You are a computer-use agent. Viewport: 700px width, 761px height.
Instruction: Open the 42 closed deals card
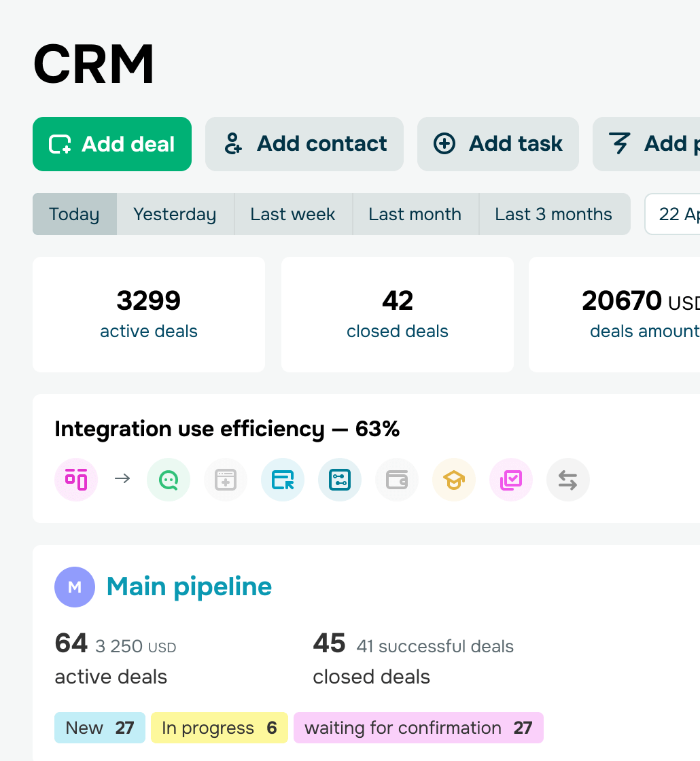[x=398, y=315]
